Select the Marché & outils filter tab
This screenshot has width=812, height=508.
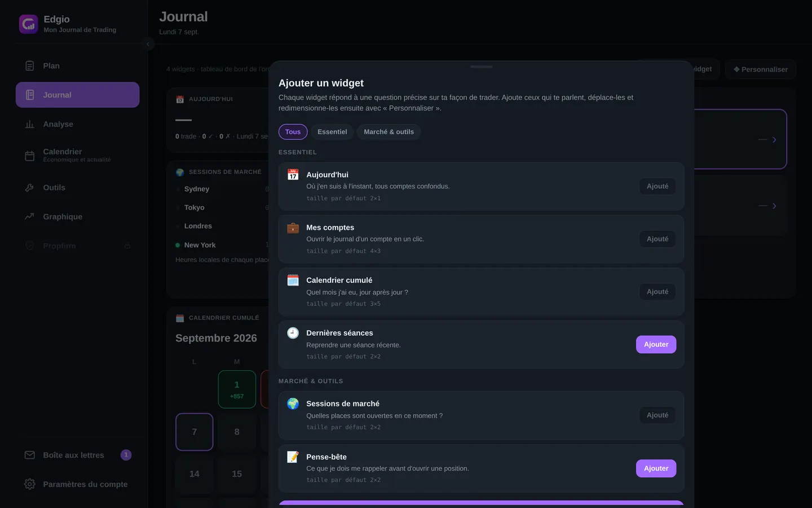(x=389, y=132)
